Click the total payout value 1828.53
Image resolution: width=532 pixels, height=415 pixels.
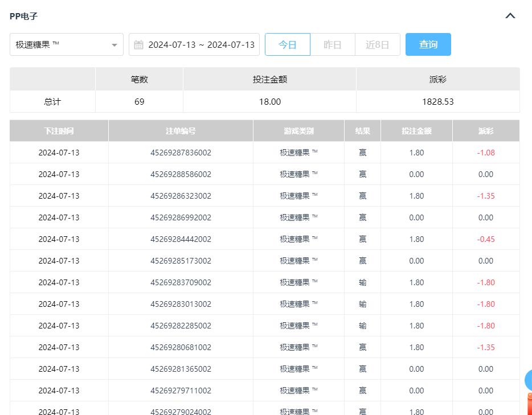437,102
